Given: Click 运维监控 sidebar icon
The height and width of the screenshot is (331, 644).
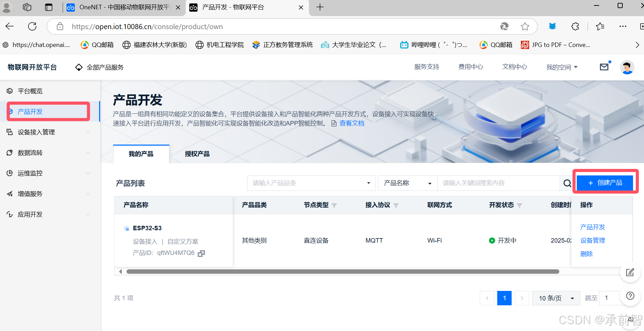Looking at the screenshot, I should (x=10, y=173).
